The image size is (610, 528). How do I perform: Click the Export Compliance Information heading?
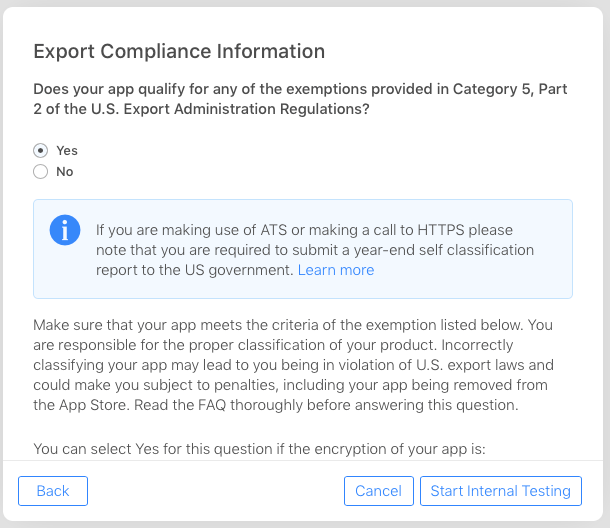179,51
